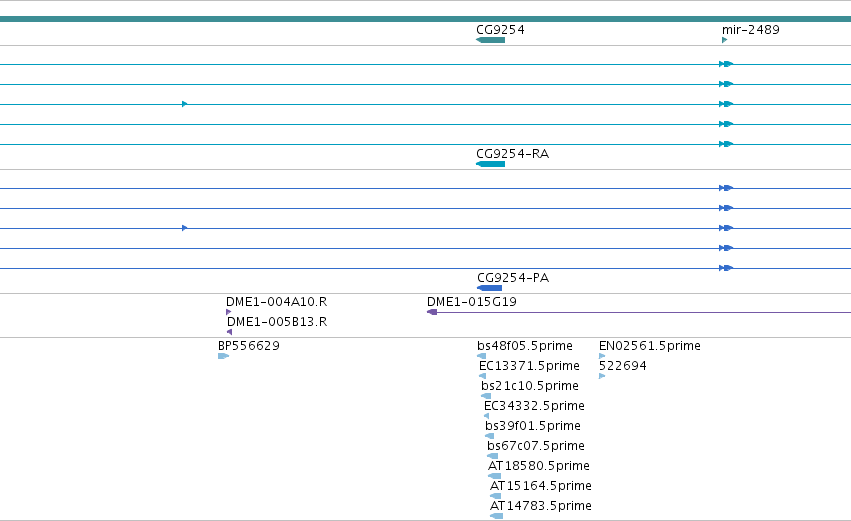Open the bs48f05.5prime label
This screenshot has width=851, height=521.
click(x=525, y=346)
